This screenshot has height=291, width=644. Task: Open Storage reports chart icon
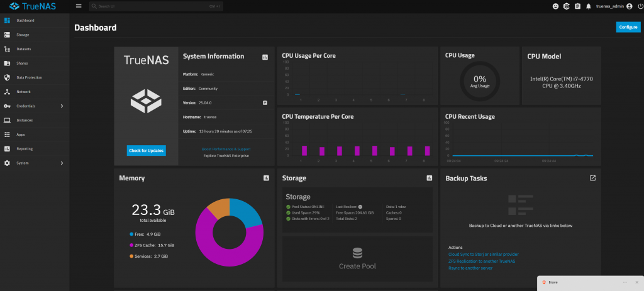click(x=430, y=178)
